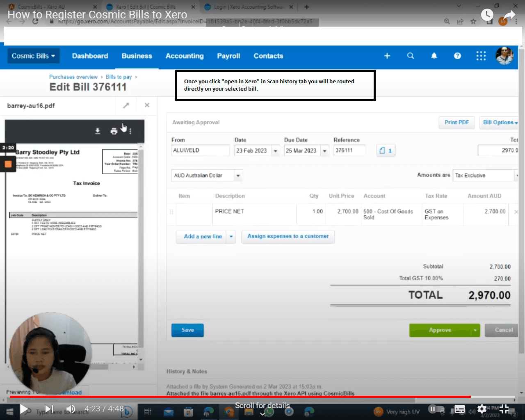Open the Contacts menu
525x420 pixels.
[268, 56]
